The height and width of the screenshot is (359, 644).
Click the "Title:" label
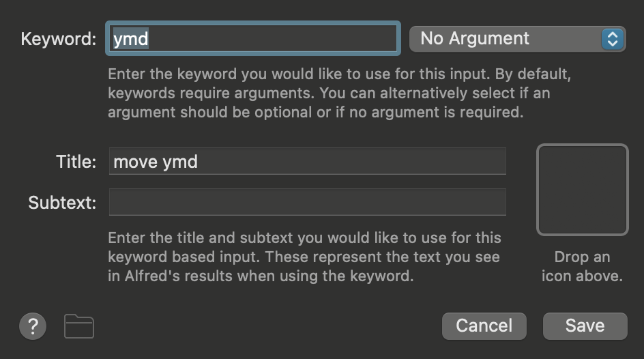76,162
